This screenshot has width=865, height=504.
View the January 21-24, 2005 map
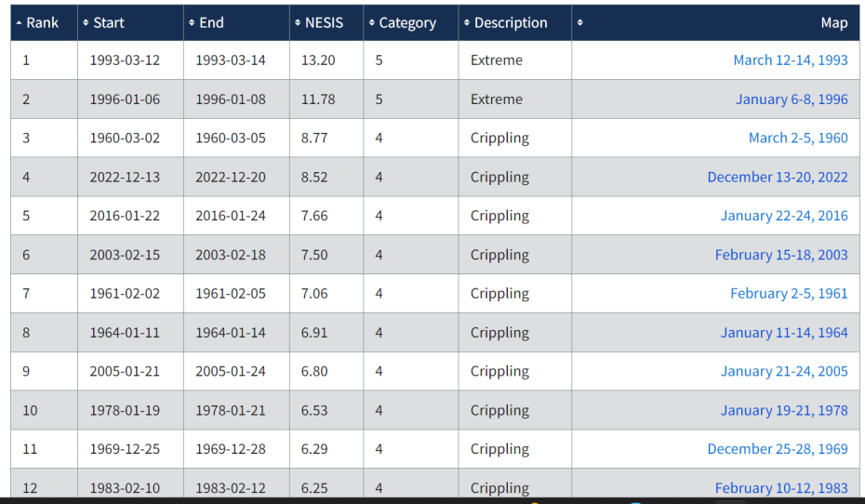(784, 371)
